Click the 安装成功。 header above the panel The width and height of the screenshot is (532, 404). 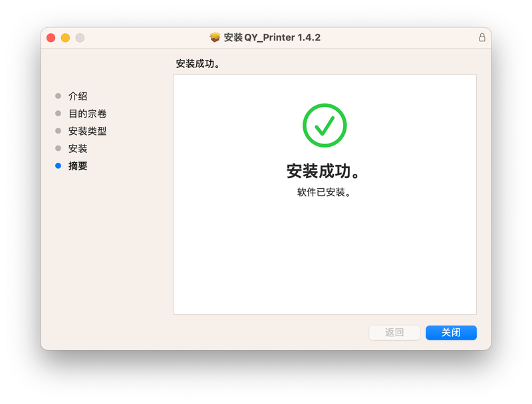[x=198, y=63]
